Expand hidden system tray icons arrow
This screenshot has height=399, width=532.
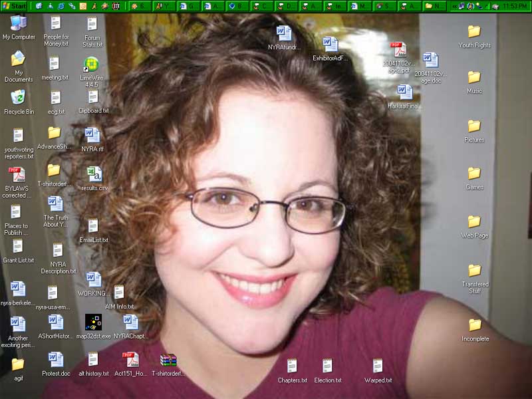[454, 6]
